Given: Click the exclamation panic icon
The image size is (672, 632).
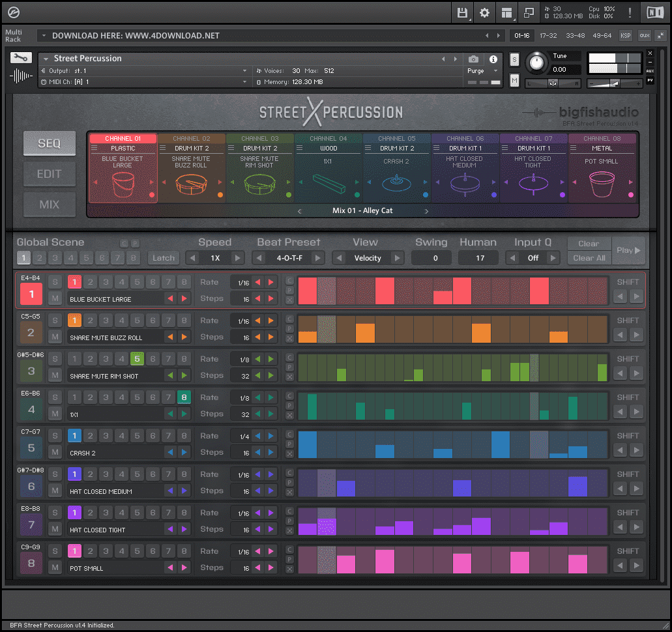Looking at the screenshot, I should [x=630, y=13].
